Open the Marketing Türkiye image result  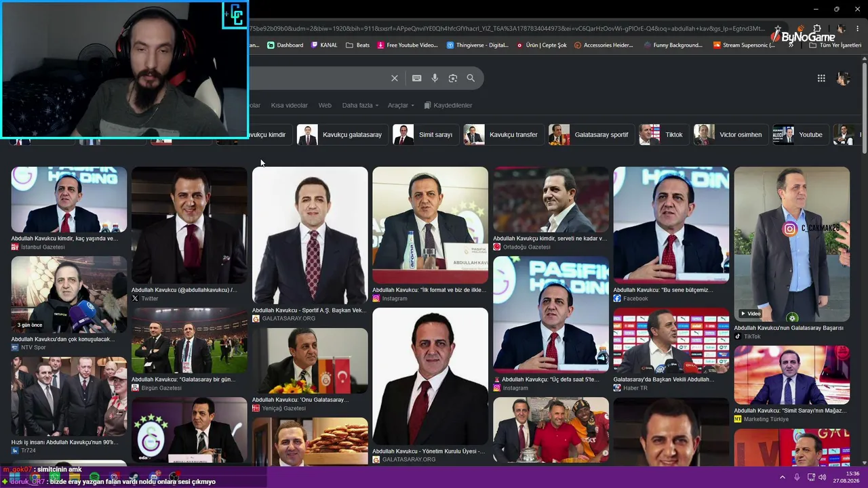coord(791,375)
